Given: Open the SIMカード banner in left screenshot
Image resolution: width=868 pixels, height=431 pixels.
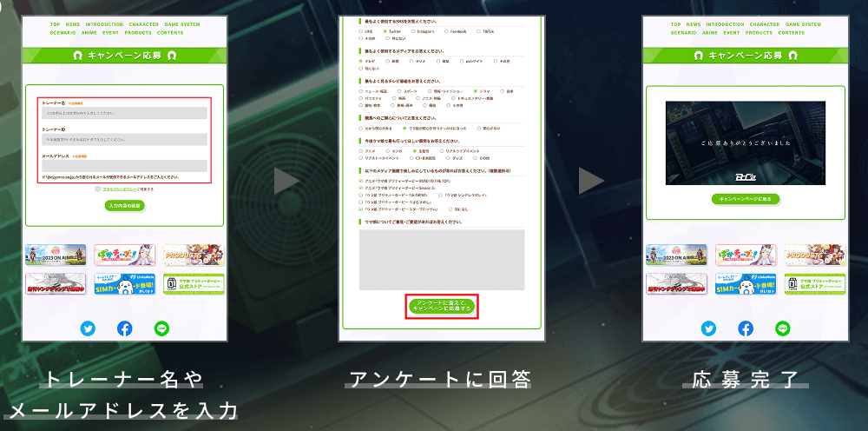Looking at the screenshot, I should tap(124, 283).
